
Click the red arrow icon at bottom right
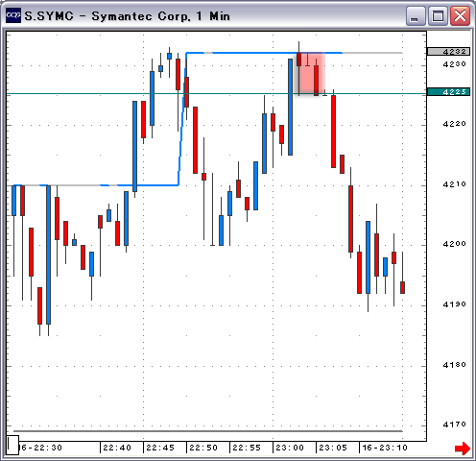(463, 449)
